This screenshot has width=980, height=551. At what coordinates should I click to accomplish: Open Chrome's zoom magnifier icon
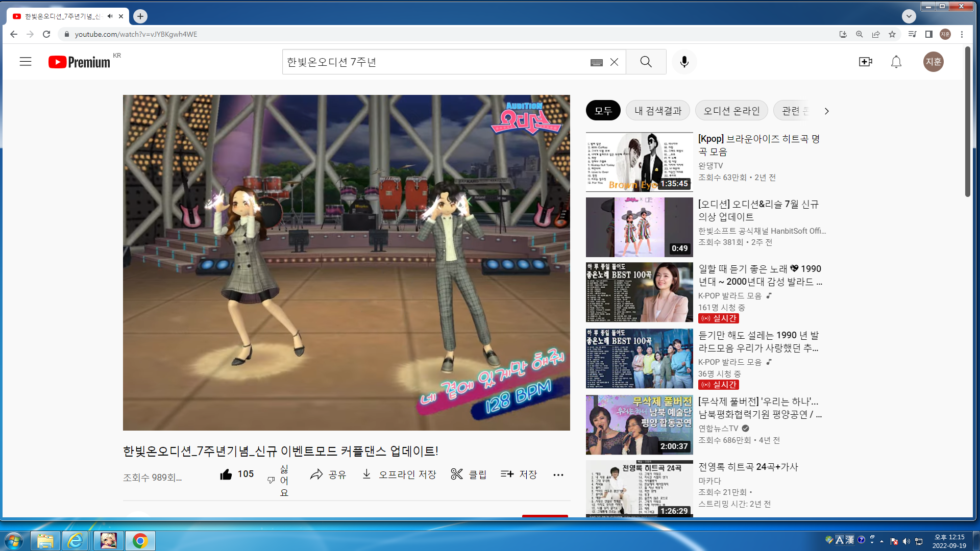tap(860, 34)
